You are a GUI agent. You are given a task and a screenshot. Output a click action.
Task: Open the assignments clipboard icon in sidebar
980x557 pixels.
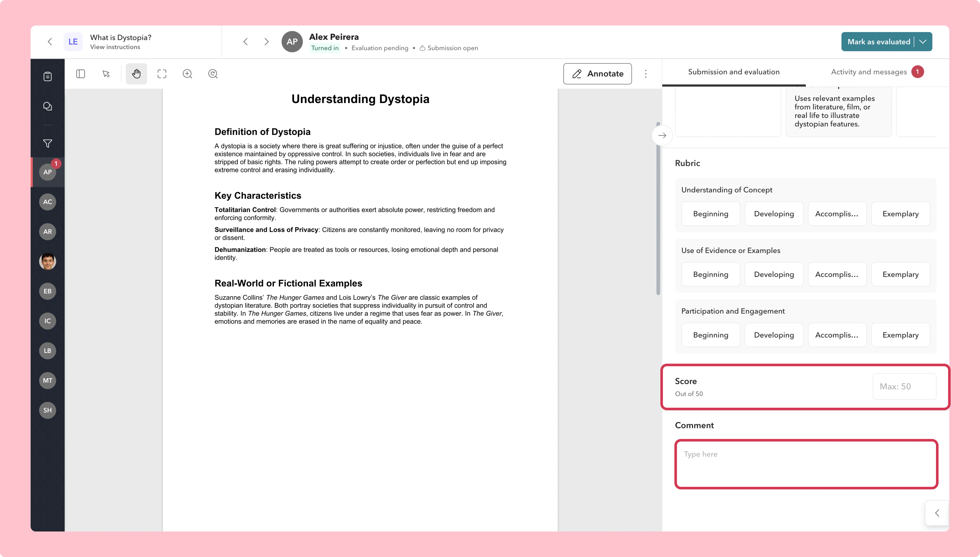(47, 77)
